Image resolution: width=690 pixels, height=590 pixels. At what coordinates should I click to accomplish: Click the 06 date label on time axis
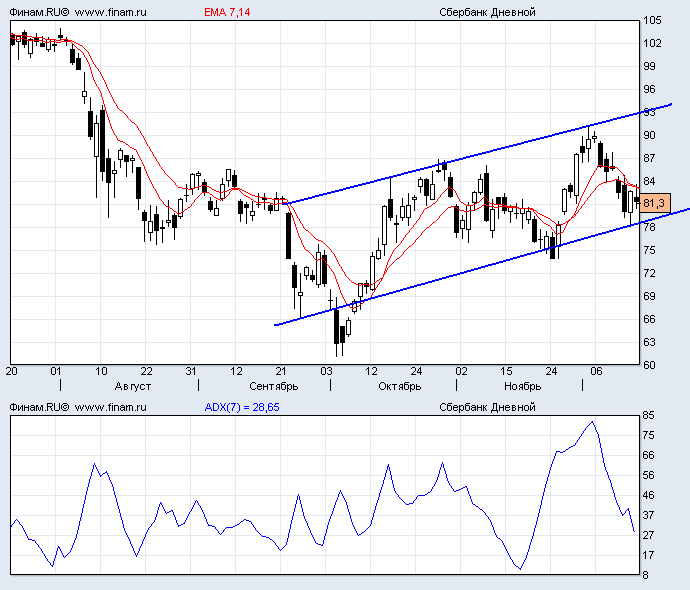click(x=596, y=371)
